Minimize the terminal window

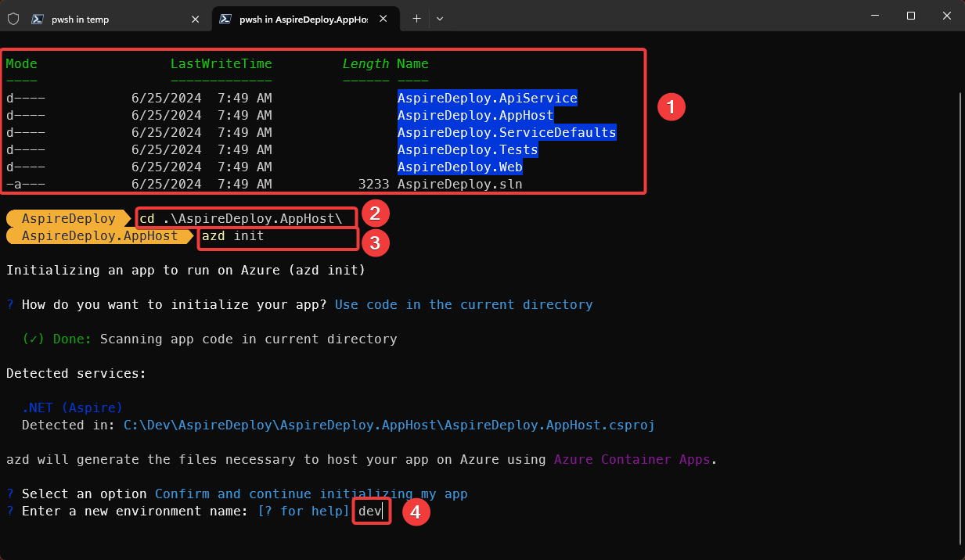(875, 16)
